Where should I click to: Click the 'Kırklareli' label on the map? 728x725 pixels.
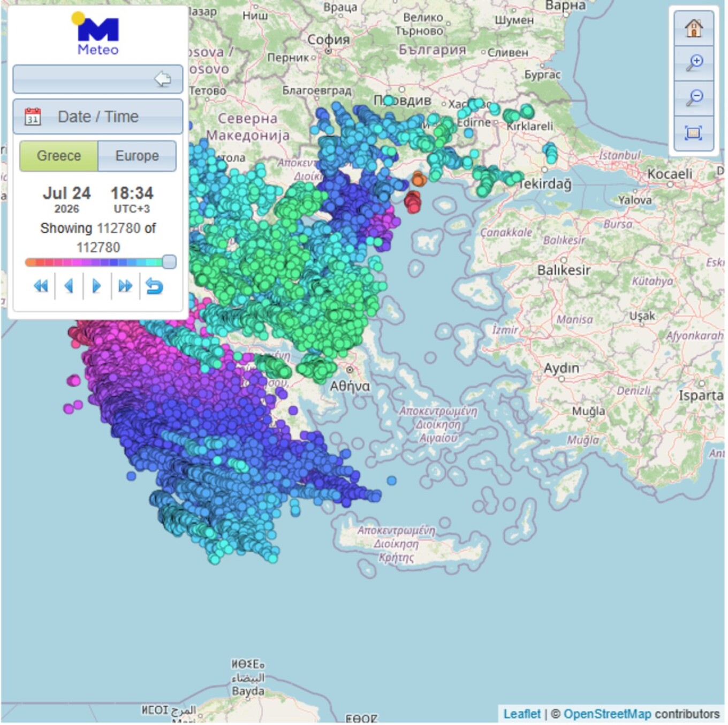pos(529,126)
